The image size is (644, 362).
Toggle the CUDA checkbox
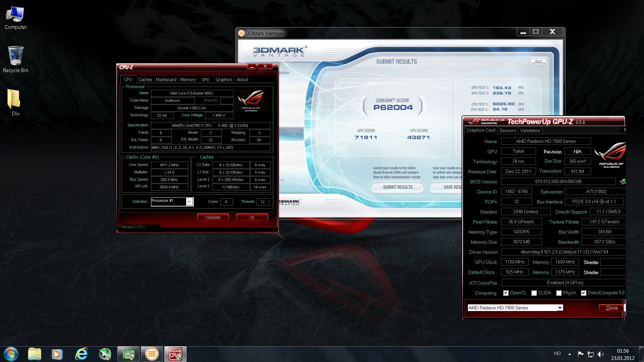[x=534, y=293]
